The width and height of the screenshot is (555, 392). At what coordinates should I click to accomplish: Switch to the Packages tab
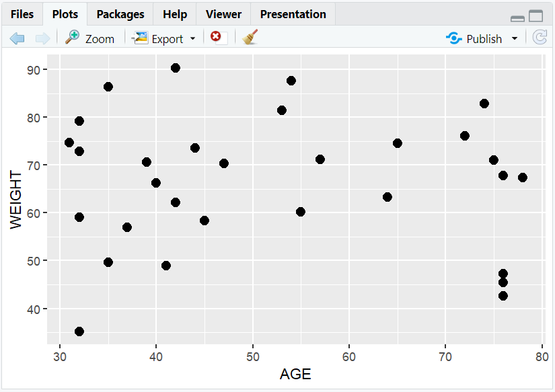[x=120, y=13]
